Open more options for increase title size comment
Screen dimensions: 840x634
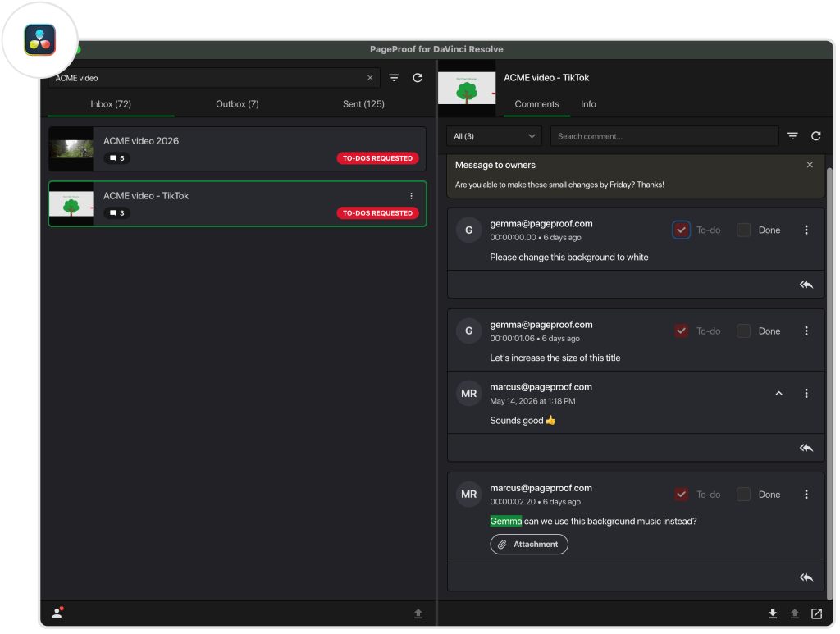click(806, 331)
